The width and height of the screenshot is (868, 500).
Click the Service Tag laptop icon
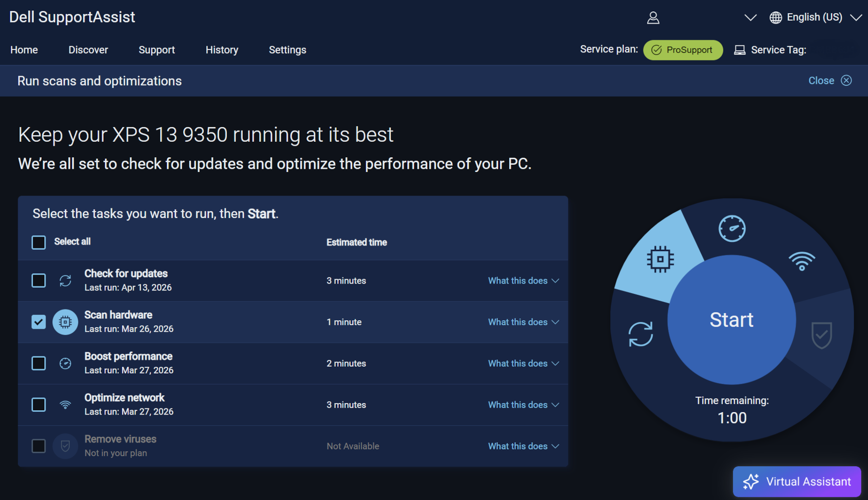pos(740,50)
